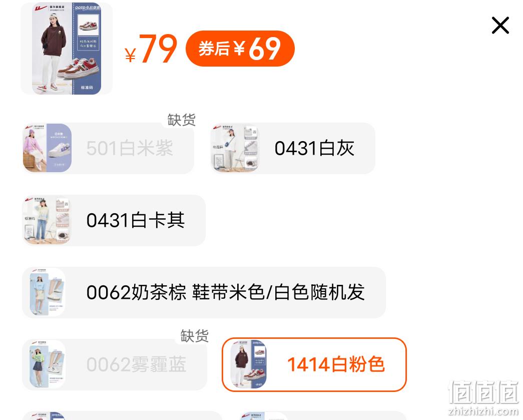Click the 501白米紫 thumbnail image
The width and height of the screenshot is (523, 420).
click(x=48, y=148)
